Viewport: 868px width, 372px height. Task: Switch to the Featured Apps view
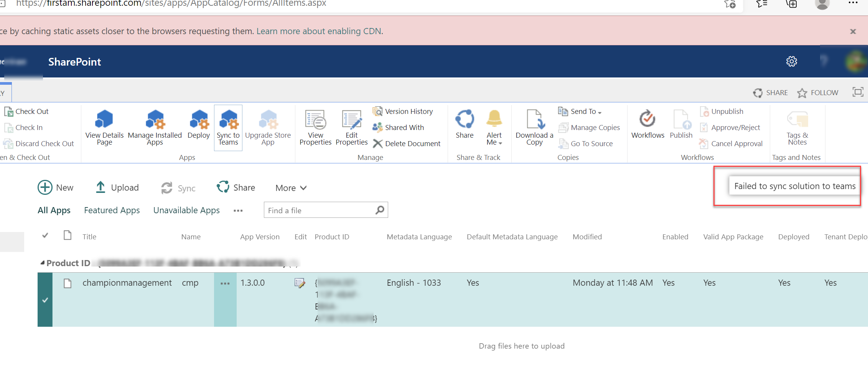coord(112,210)
